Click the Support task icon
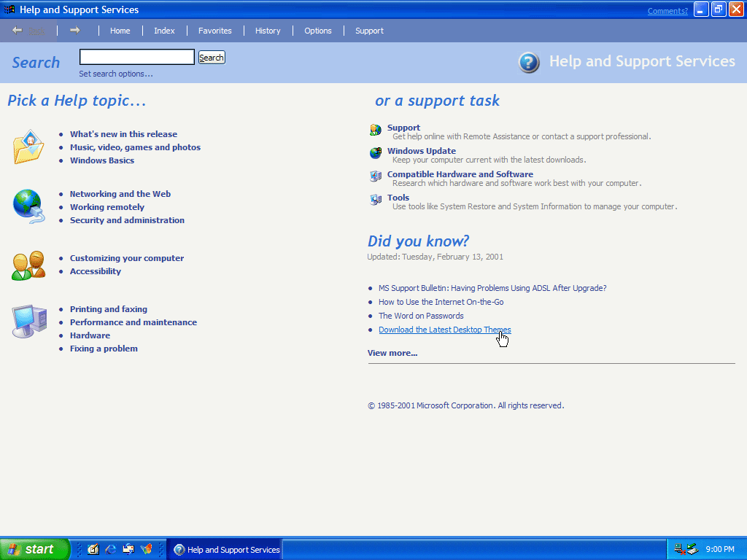This screenshot has height=560, width=747. (x=376, y=130)
